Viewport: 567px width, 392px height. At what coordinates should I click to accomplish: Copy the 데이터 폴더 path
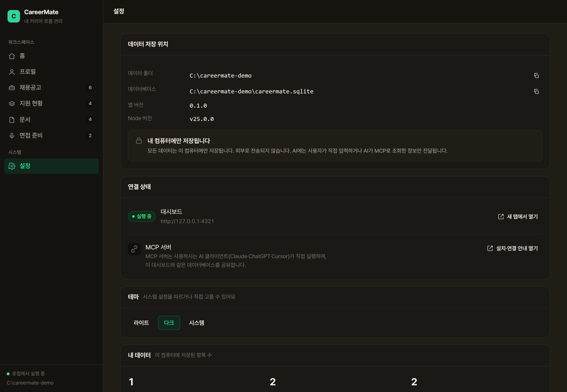point(536,76)
